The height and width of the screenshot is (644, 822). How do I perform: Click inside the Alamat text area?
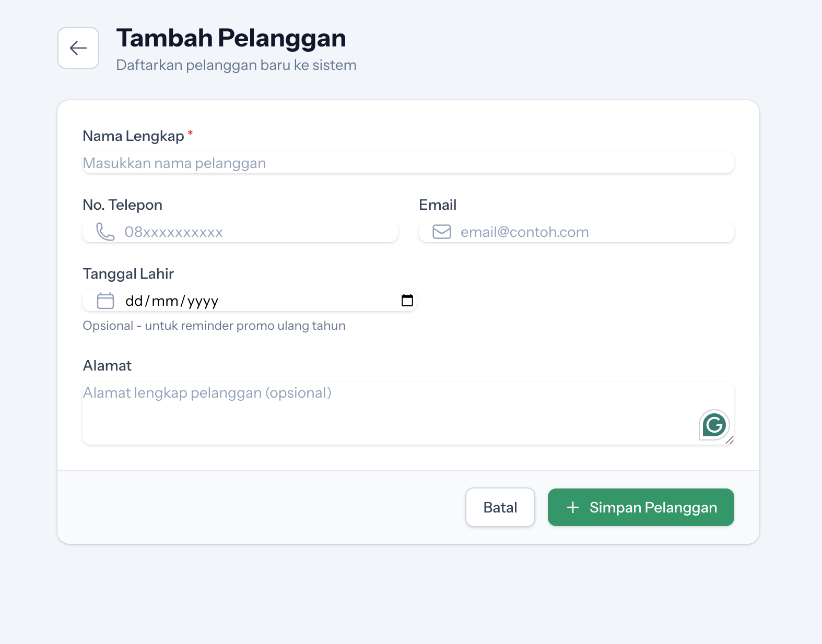386,415
